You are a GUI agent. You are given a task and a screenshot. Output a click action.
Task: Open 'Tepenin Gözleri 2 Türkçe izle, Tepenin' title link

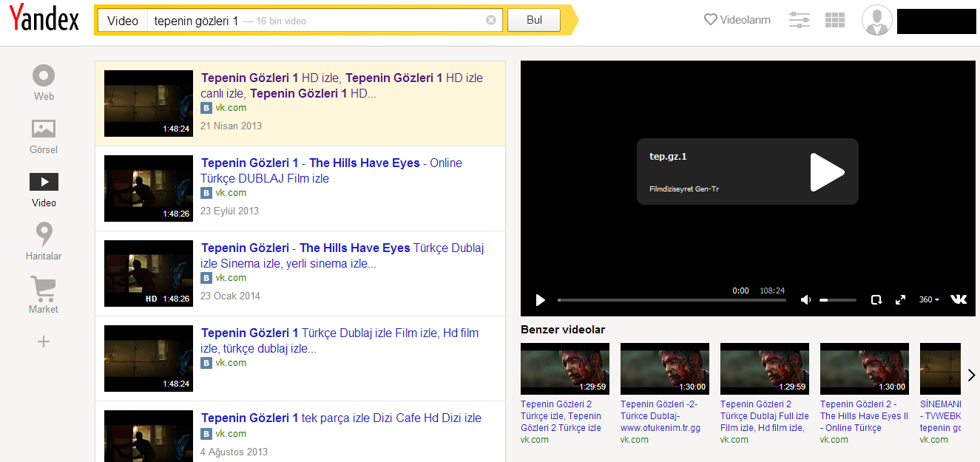click(x=561, y=416)
